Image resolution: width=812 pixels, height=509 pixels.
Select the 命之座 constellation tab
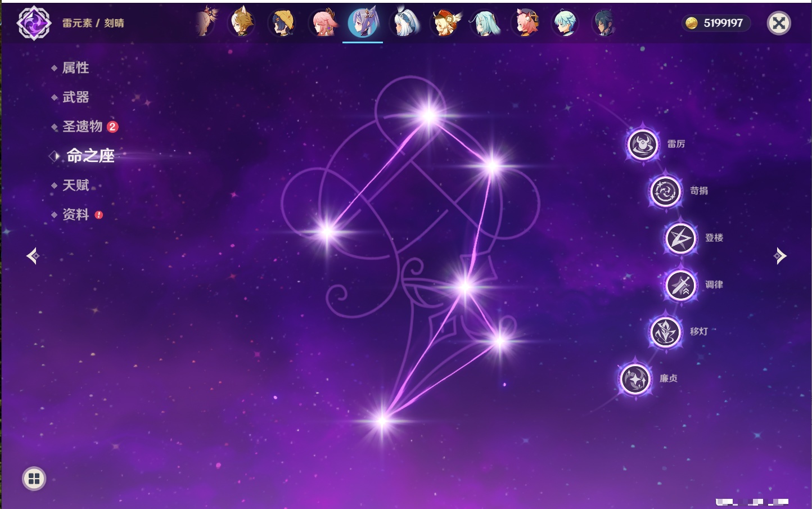(90, 156)
